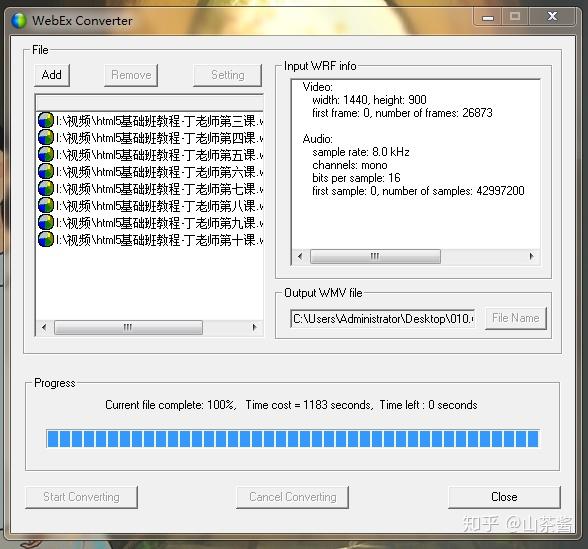Screen dimensions: 588x549
Task: Click the file icon for 第六课 entry
Action: point(46,171)
